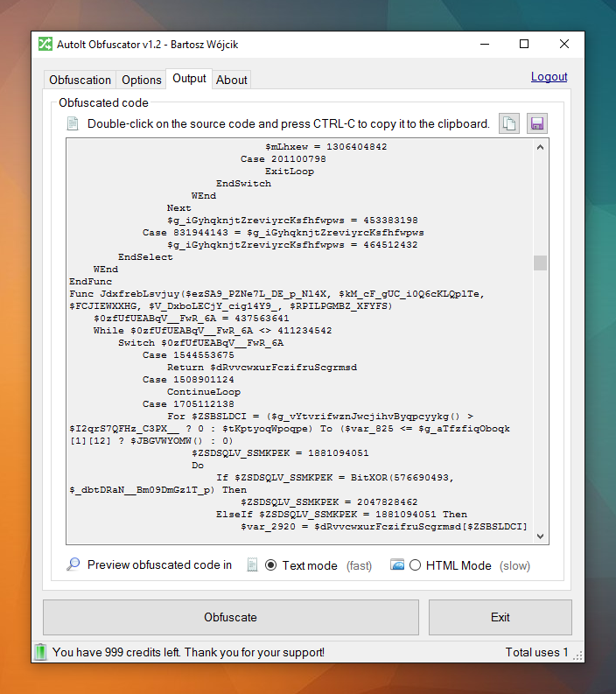Click 'Return $dRvvcwxurFczifruScgrmsd' line
The image size is (616, 694).
pos(262,368)
